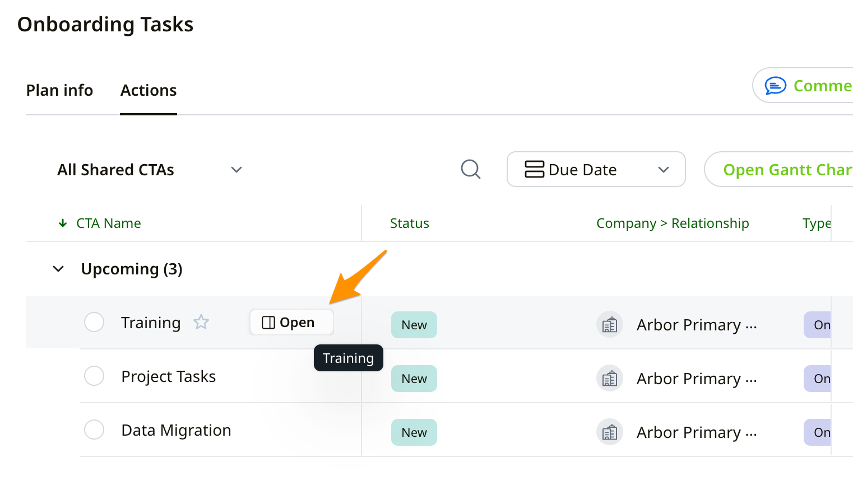Click the search magnifier icon

pyautogui.click(x=470, y=169)
